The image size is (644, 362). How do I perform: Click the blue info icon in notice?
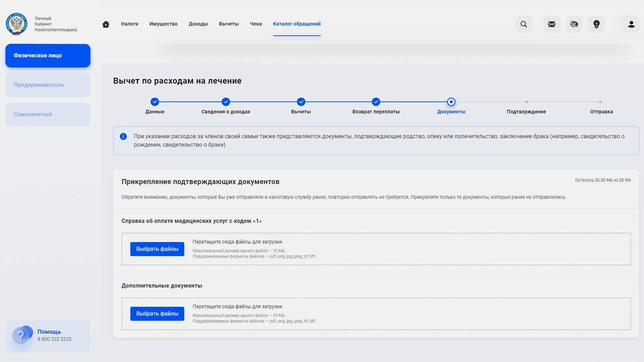click(123, 136)
